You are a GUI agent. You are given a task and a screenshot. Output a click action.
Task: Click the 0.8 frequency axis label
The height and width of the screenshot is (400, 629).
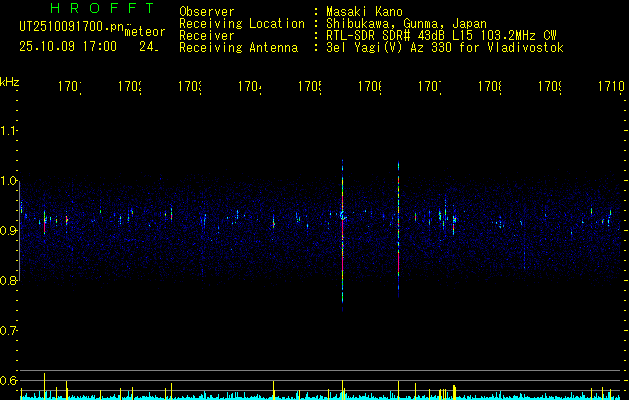tap(9, 280)
